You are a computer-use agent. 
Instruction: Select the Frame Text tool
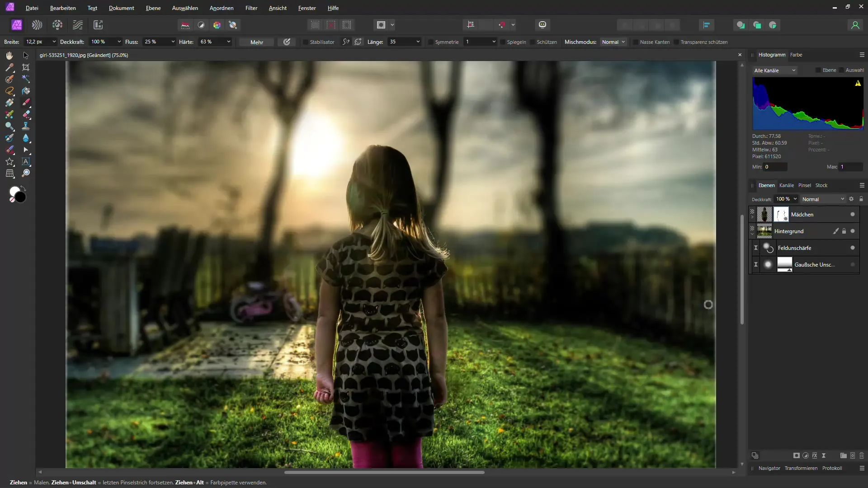click(x=26, y=161)
